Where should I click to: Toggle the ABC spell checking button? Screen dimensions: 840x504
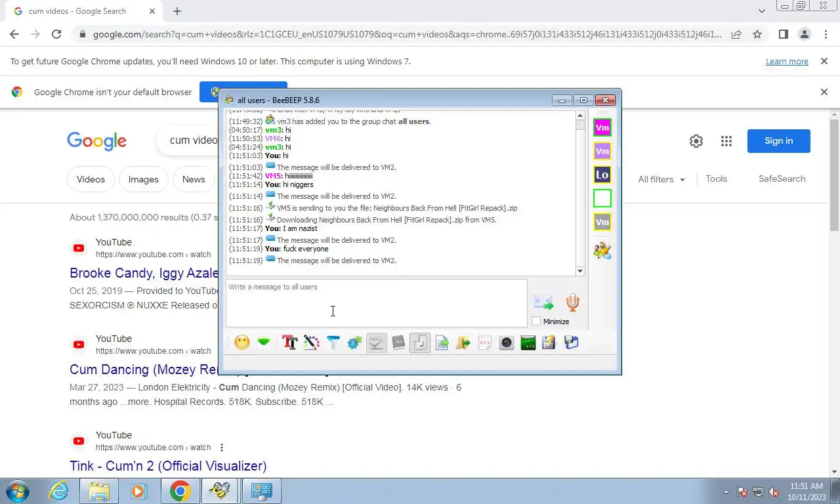[377, 343]
